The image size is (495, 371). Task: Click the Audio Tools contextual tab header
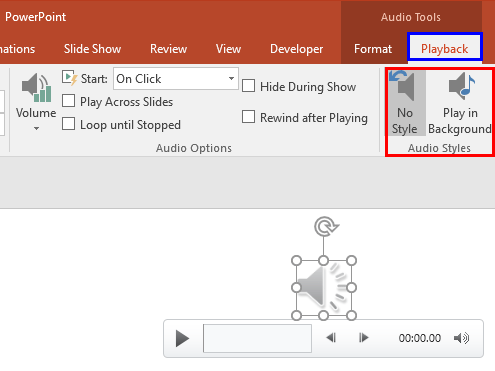411,17
